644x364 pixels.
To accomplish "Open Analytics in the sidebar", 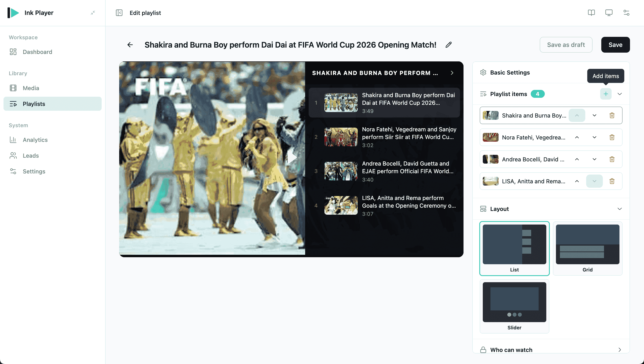I will tap(53, 140).
